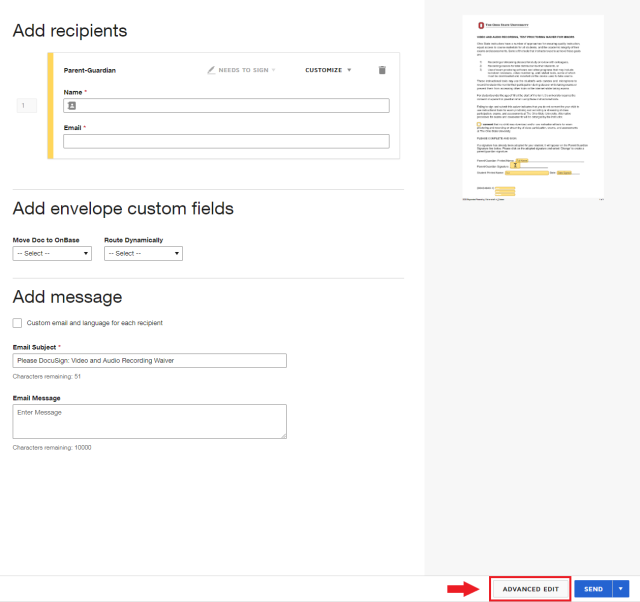Open the document preview thumbnail
This screenshot has height=602, width=640.
point(533,107)
